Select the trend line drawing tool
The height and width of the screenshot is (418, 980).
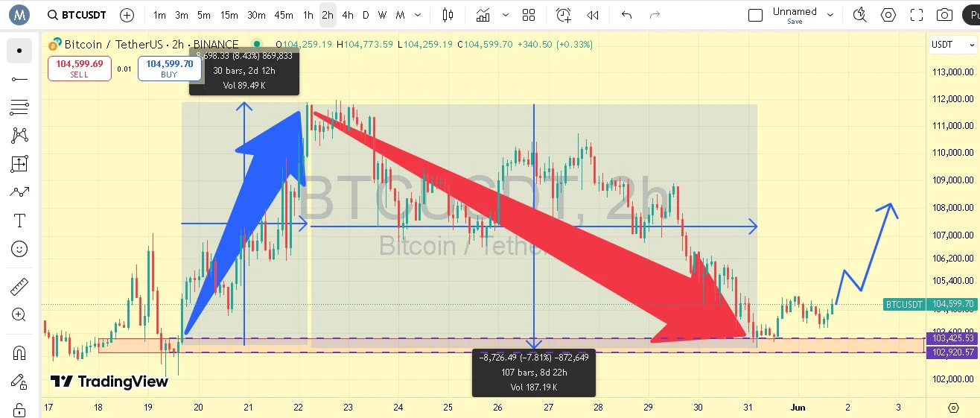pyautogui.click(x=19, y=79)
